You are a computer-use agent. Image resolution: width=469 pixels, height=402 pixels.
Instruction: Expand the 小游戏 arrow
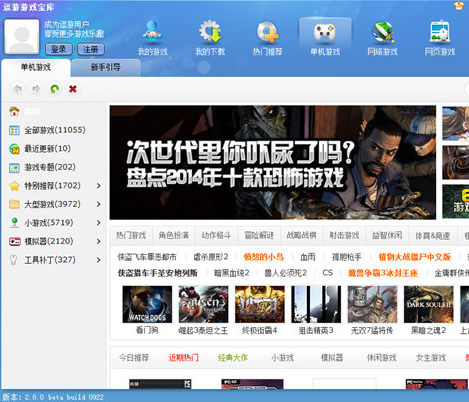coord(98,223)
